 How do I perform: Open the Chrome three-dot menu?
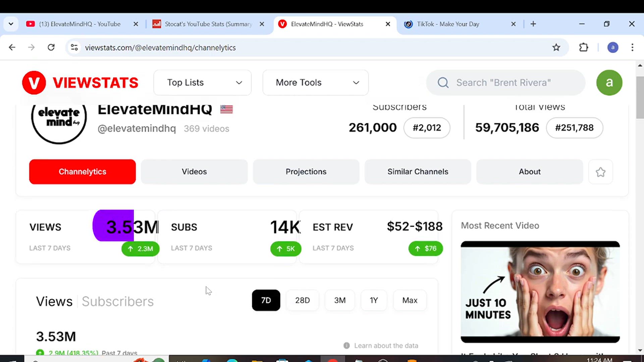pos(632,48)
